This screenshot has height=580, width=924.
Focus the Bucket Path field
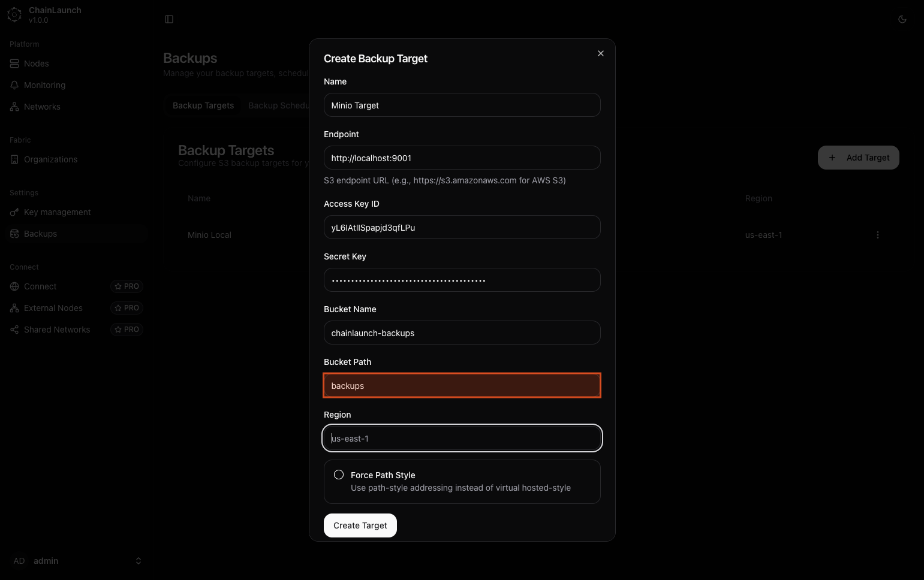click(462, 386)
